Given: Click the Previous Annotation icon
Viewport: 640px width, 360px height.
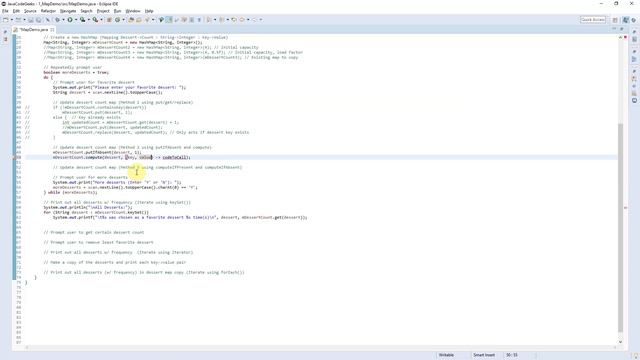Looking at the screenshot, I should (222, 20).
